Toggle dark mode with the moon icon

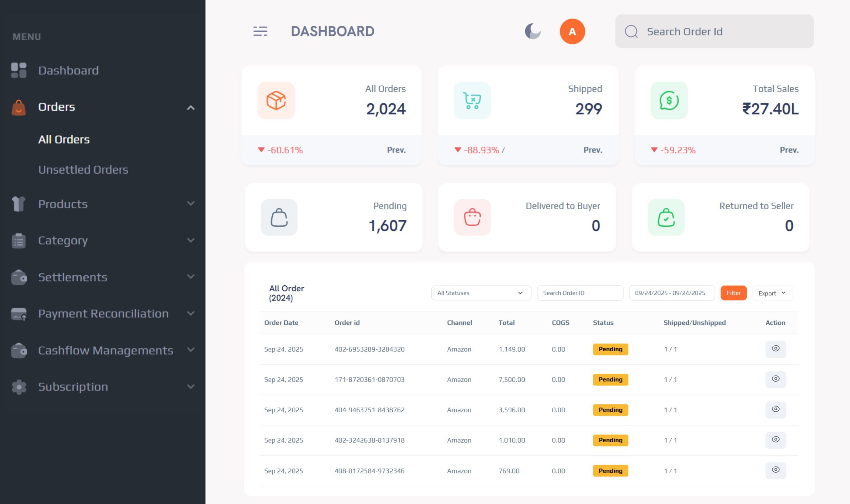coord(533,31)
